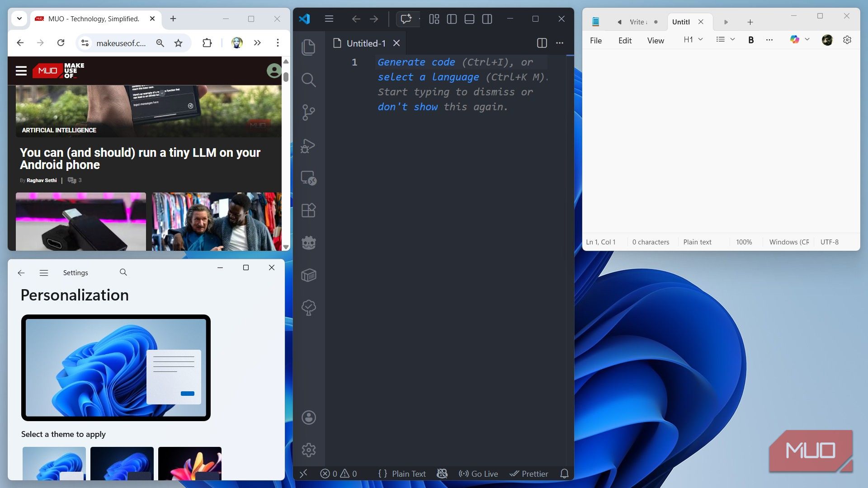Open Notepad Edit menu
Viewport: 868px width, 488px height.
[x=625, y=41]
